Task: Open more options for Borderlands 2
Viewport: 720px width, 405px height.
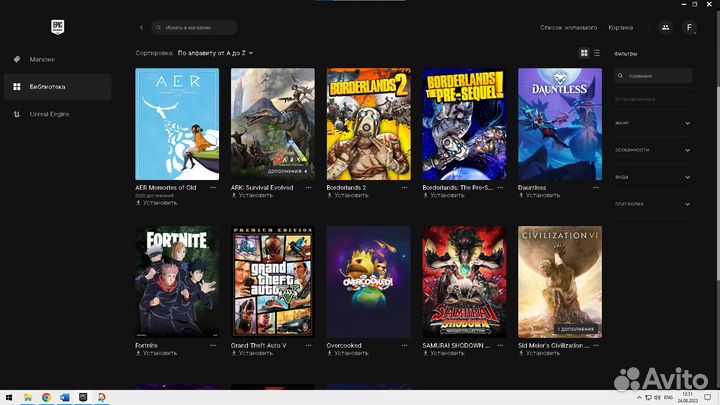Action: pos(404,187)
